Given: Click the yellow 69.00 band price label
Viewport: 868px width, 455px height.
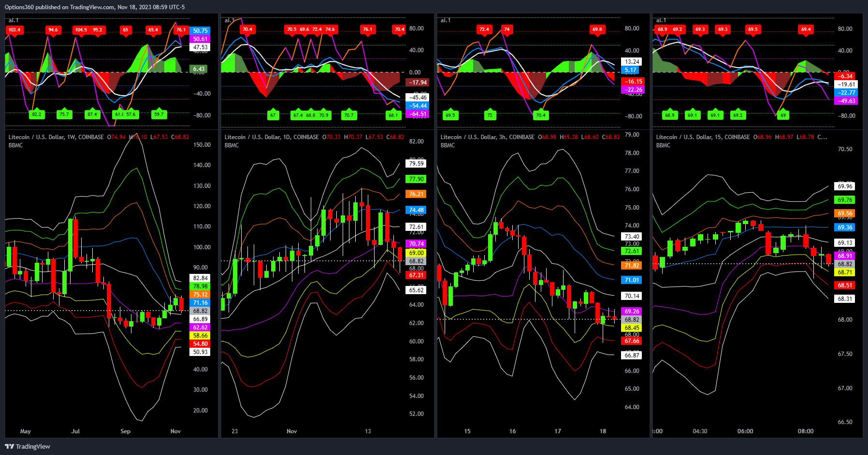Looking at the screenshot, I should pyautogui.click(x=416, y=253).
